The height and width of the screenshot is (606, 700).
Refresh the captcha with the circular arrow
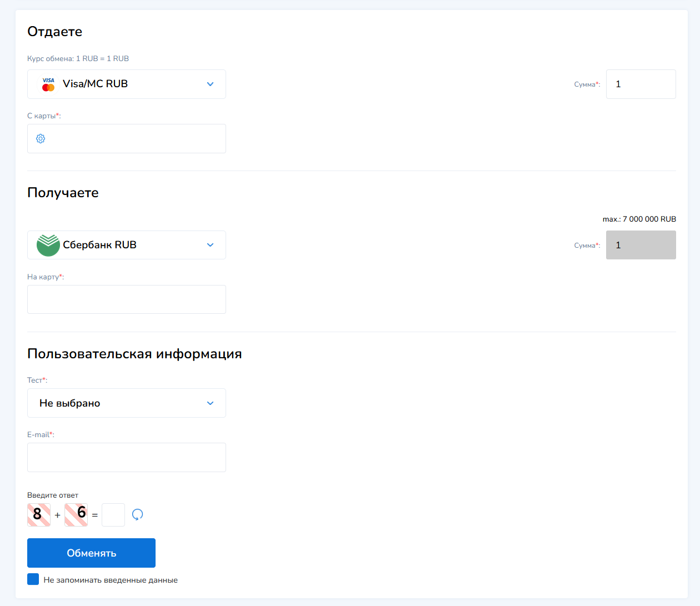pyautogui.click(x=137, y=515)
